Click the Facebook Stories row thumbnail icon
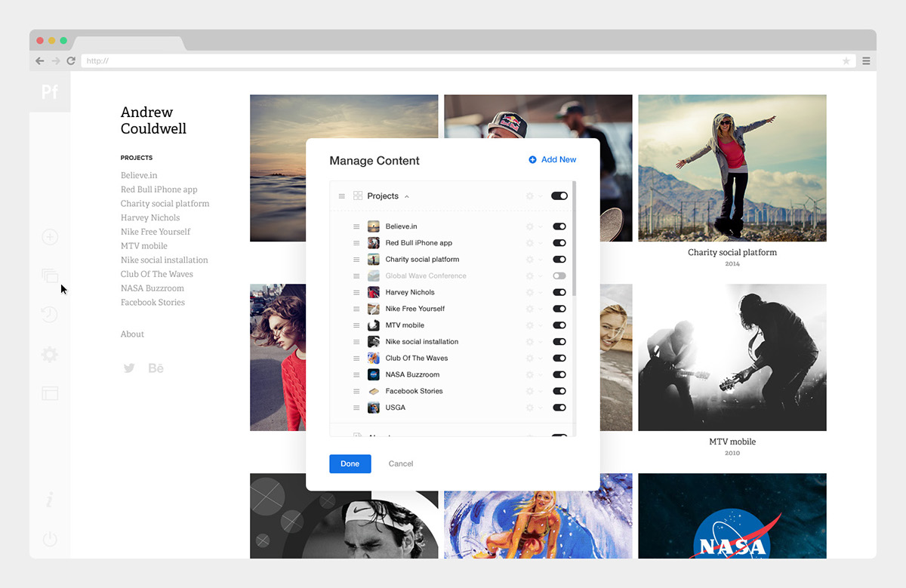This screenshot has width=906, height=588. (x=373, y=391)
